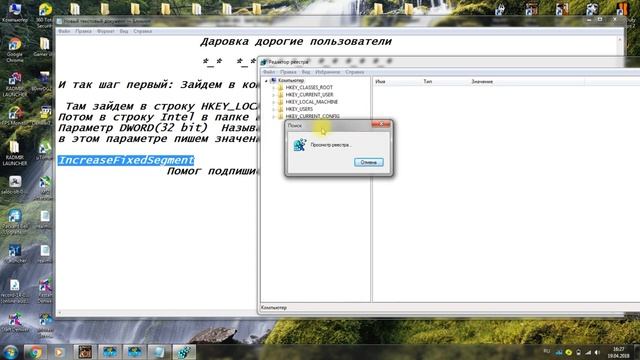
Task: Open the Windows Start menu
Action: [x=10, y=352]
